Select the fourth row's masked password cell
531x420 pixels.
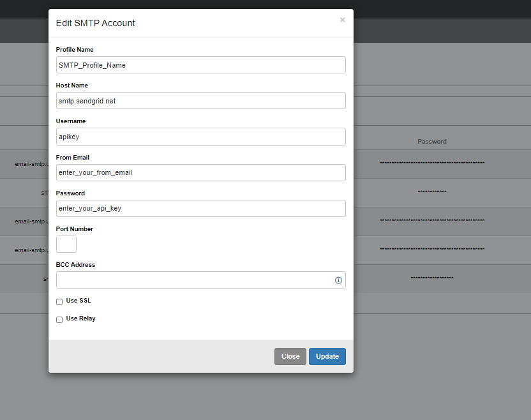pyautogui.click(x=432, y=250)
